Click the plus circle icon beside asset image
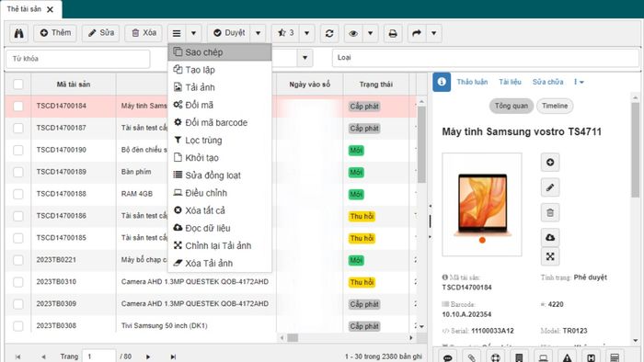The image size is (644, 362). click(x=550, y=163)
